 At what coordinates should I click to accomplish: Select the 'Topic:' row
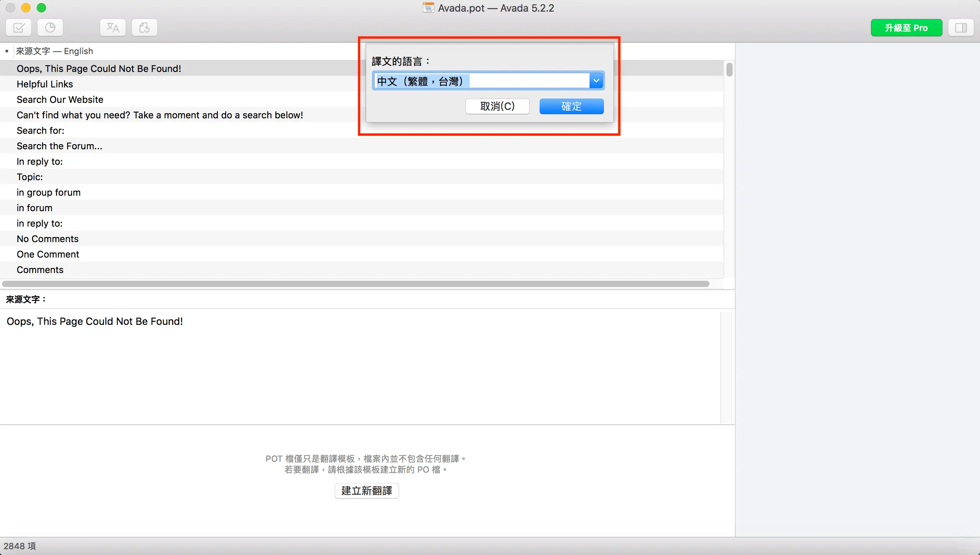point(361,177)
